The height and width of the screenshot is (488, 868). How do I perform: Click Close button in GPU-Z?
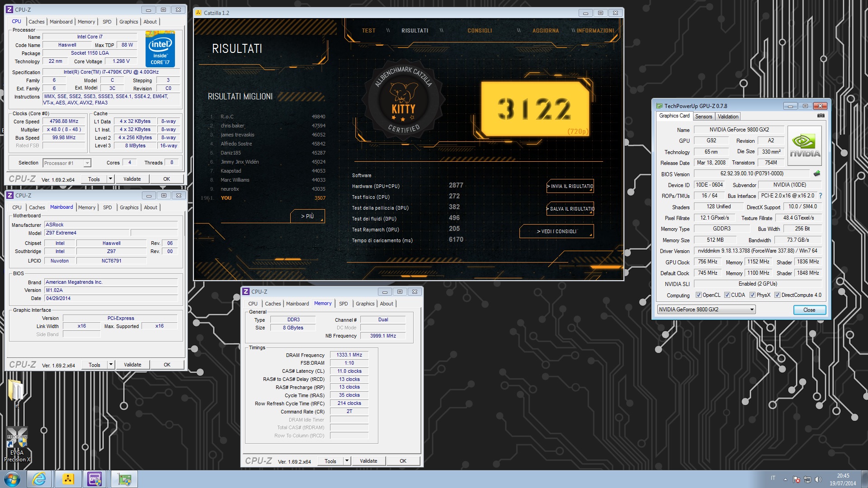click(x=809, y=310)
